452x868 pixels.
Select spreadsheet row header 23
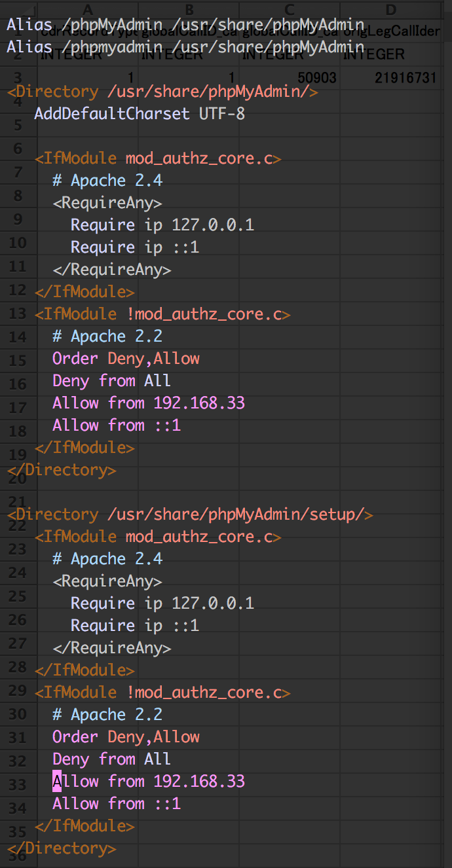click(x=18, y=549)
